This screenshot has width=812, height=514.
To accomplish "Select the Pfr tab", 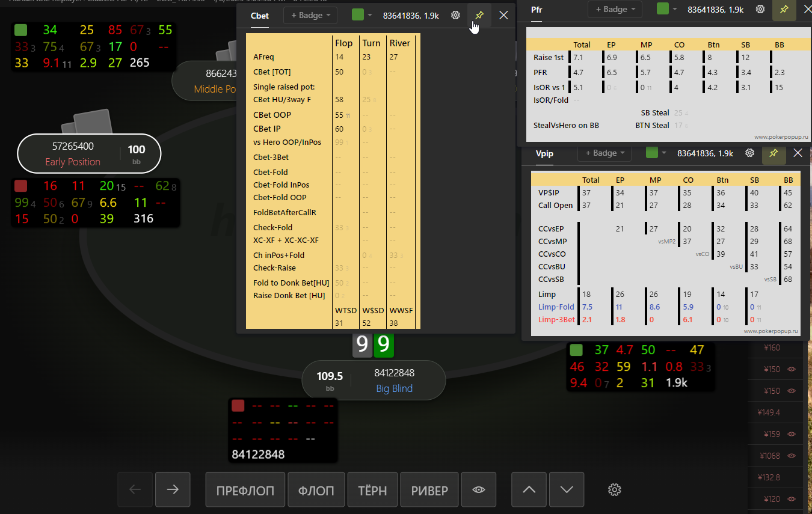I will pyautogui.click(x=537, y=10).
